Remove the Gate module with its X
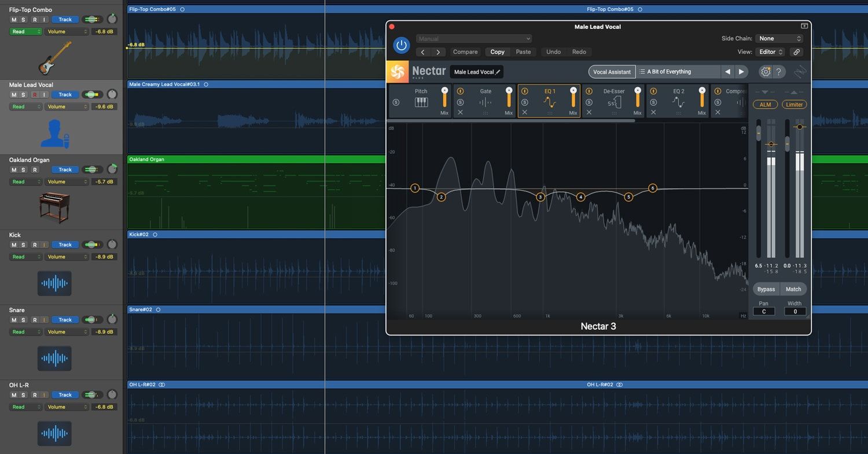Image resolution: width=868 pixels, height=454 pixels. click(x=461, y=112)
